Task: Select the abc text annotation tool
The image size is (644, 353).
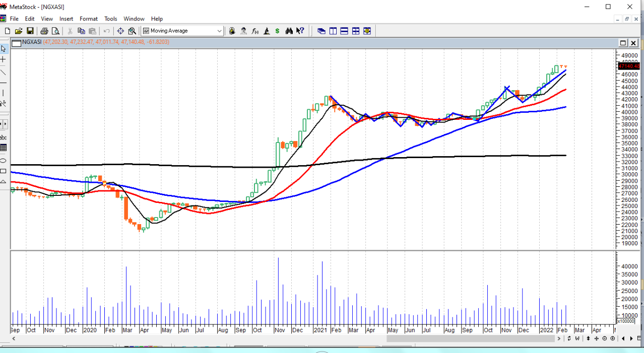Action: pos(3,137)
